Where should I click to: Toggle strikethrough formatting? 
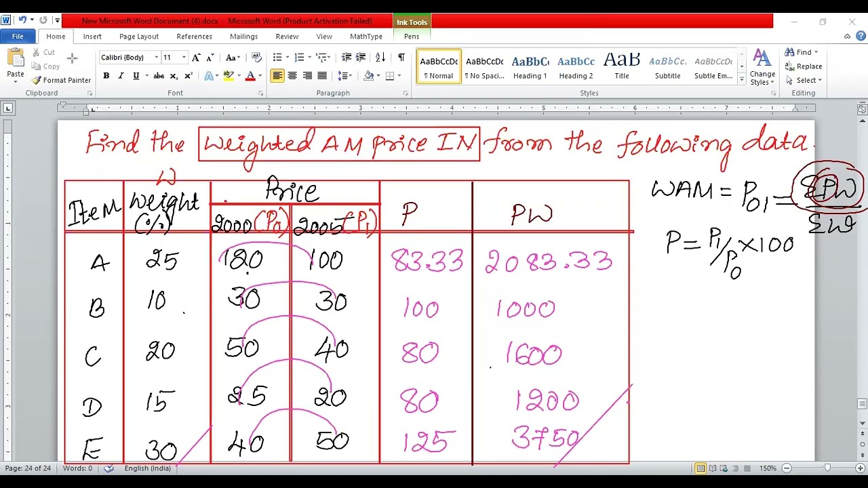coord(159,76)
